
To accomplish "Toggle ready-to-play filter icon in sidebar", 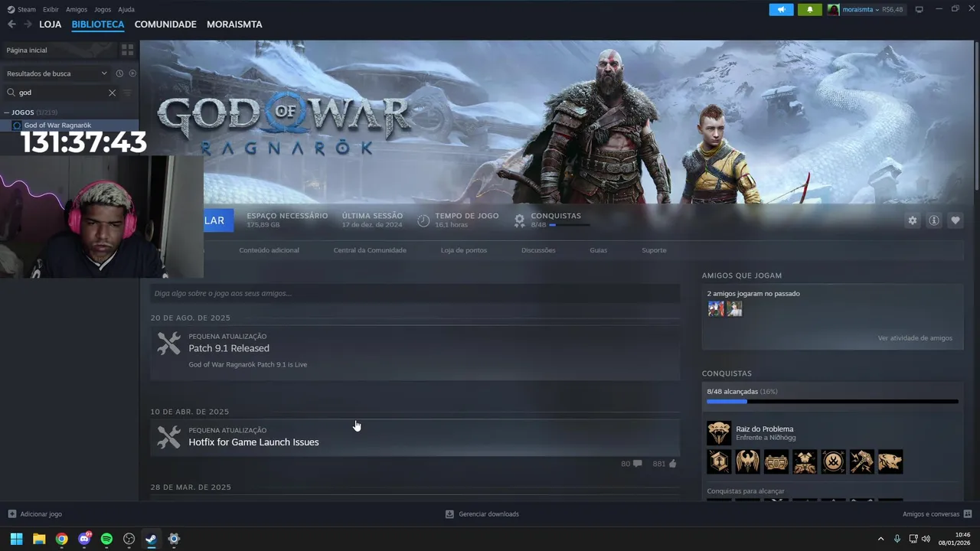I will (132, 73).
